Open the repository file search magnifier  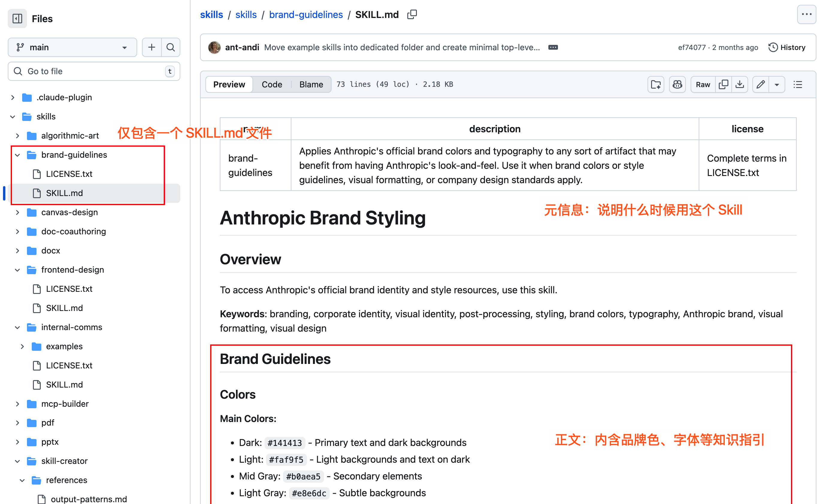pyautogui.click(x=171, y=47)
